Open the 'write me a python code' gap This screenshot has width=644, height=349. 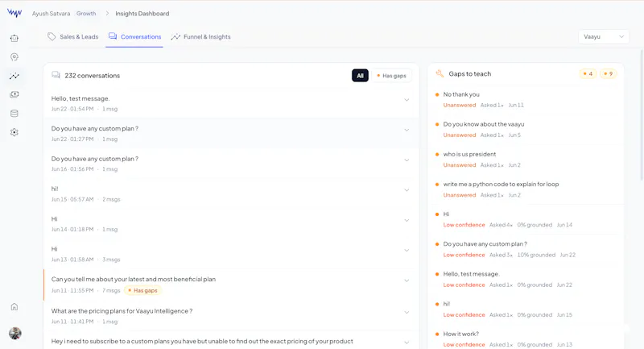(x=526, y=189)
